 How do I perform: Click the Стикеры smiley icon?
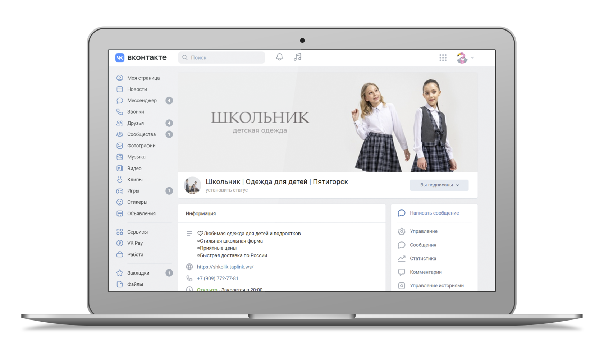[120, 202]
